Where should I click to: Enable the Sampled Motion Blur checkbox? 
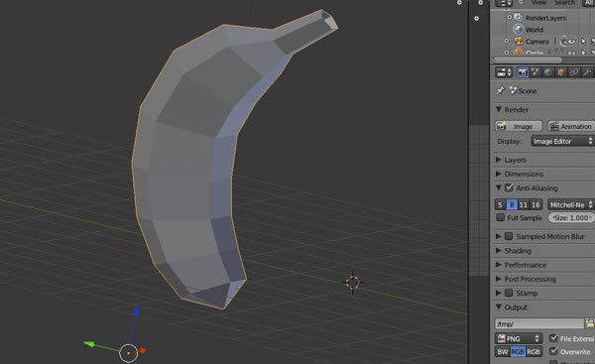509,236
